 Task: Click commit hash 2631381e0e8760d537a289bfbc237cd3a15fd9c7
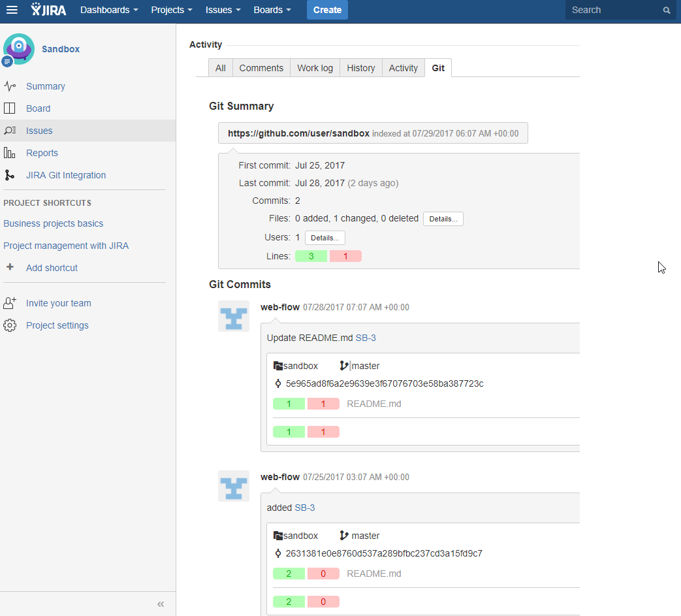[x=384, y=553]
